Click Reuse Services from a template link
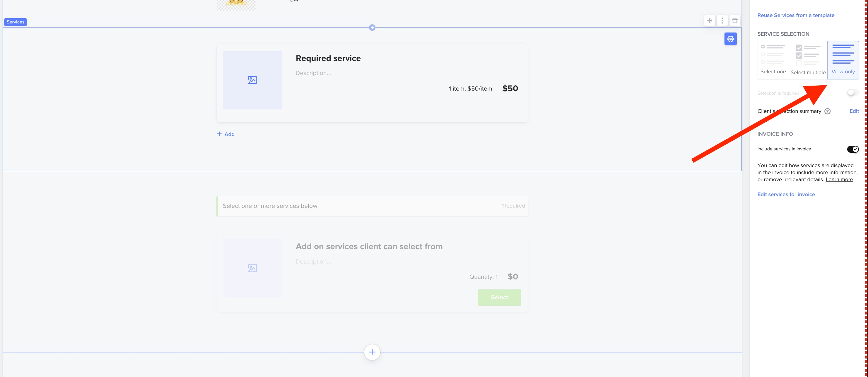This screenshot has height=377, width=868. tap(796, 15)
